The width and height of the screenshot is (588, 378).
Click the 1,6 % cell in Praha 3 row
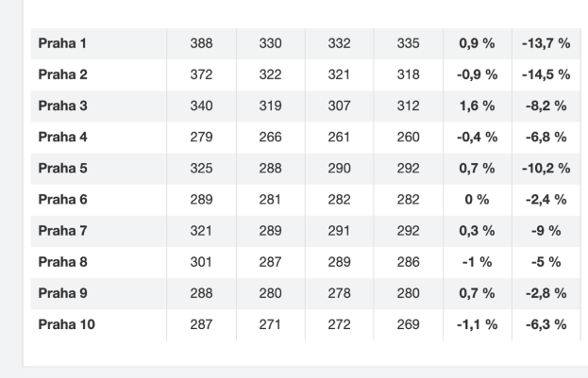[477, 106]
